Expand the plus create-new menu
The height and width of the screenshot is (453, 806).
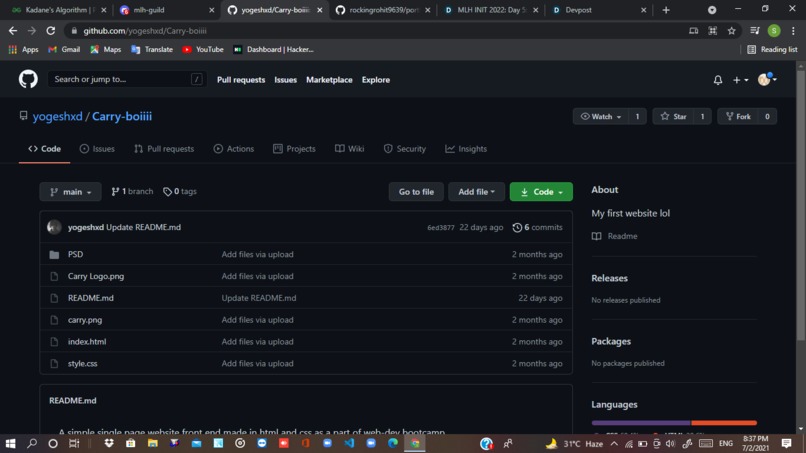(740, 80)
